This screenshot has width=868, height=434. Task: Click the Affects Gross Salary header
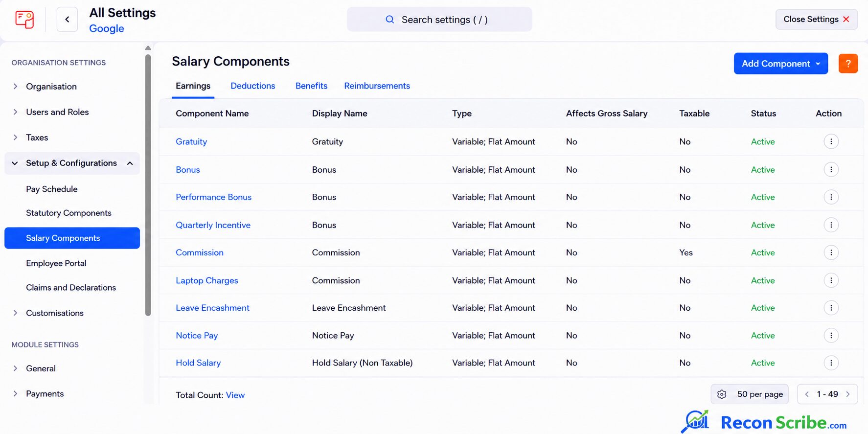point(607,114)
